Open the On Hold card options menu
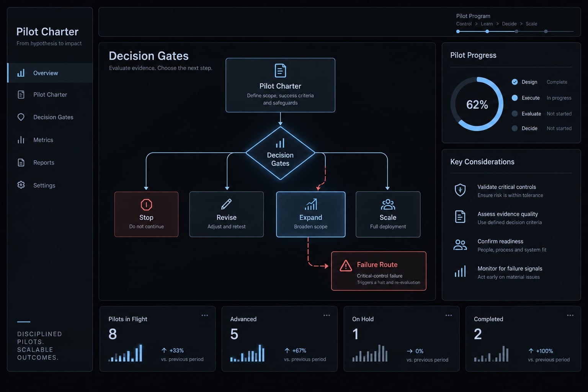The width and height of the screenshot is (588, 392). point(449,315)
